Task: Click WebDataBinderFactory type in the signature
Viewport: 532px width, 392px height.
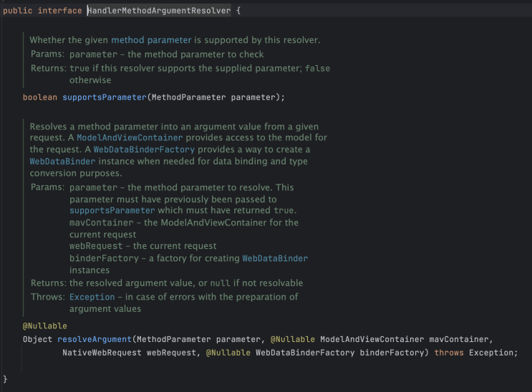Action: pos(305,353)
